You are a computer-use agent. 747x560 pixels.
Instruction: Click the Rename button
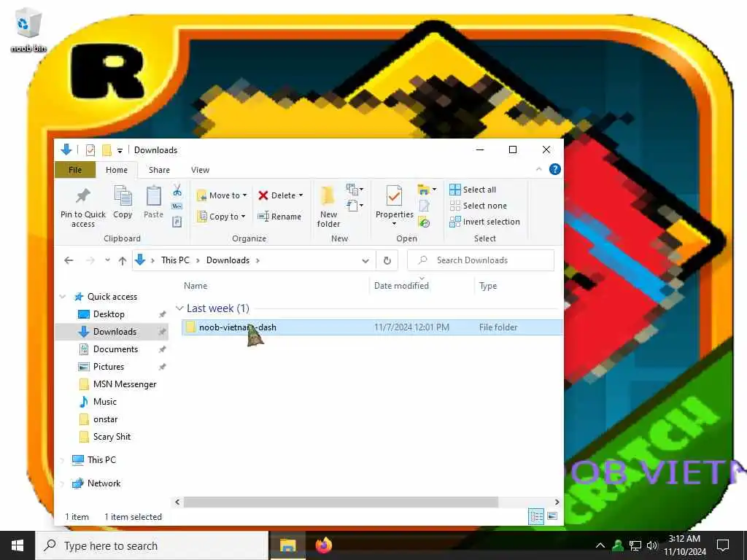[x=279, y=216]
